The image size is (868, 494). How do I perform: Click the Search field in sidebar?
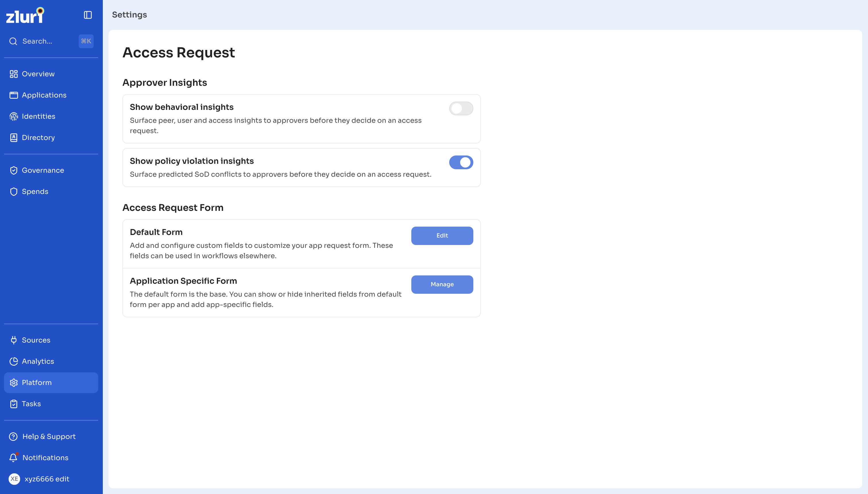[51, 41]
